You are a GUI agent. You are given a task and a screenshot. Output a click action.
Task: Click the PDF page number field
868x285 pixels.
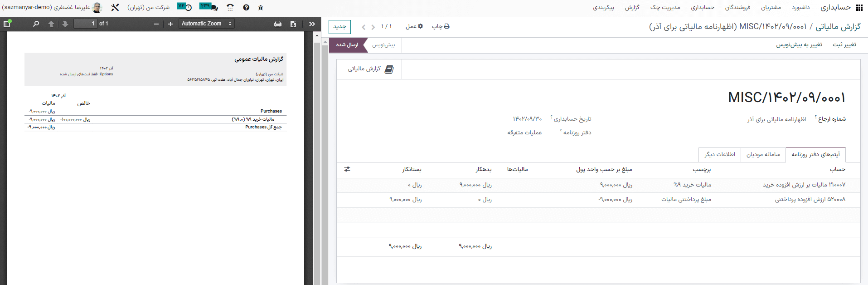click(86, 24)
